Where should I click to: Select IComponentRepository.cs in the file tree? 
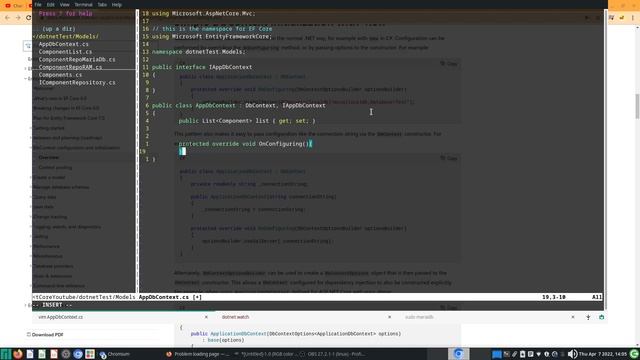[77, 82]
